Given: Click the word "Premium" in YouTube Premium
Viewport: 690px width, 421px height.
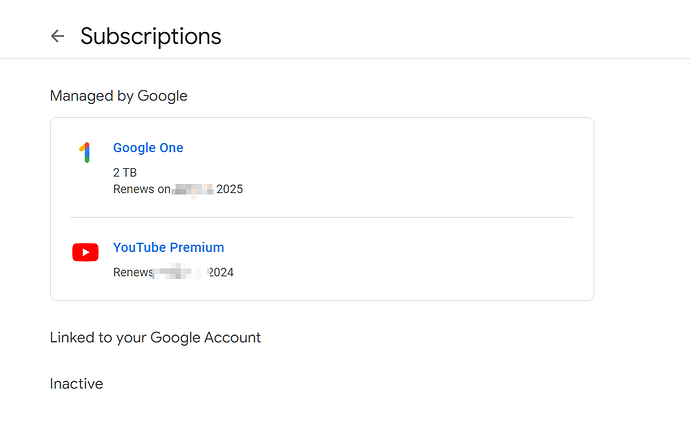Looking at the screenshot, I should [197, 247].
